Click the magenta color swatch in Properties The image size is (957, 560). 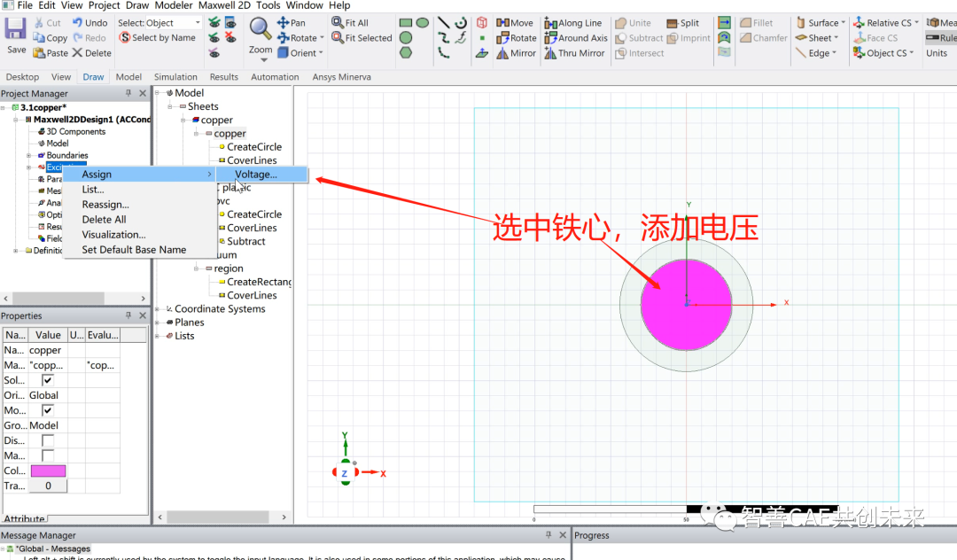(x=49, y=471)
